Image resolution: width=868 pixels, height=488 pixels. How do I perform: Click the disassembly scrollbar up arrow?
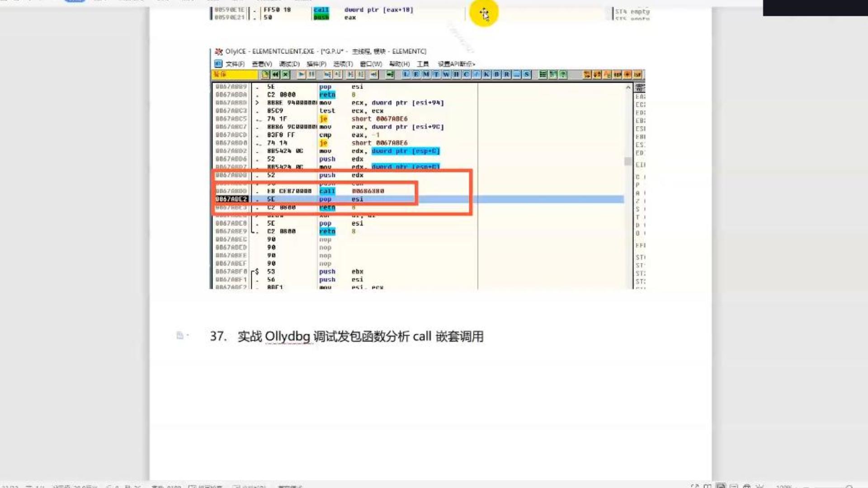coord(628,87)
